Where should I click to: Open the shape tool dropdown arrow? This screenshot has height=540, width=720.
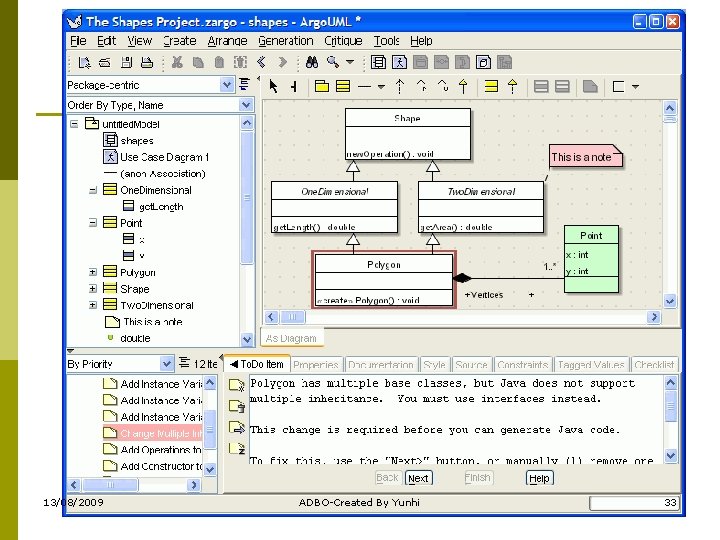click(x=636, y=86)
